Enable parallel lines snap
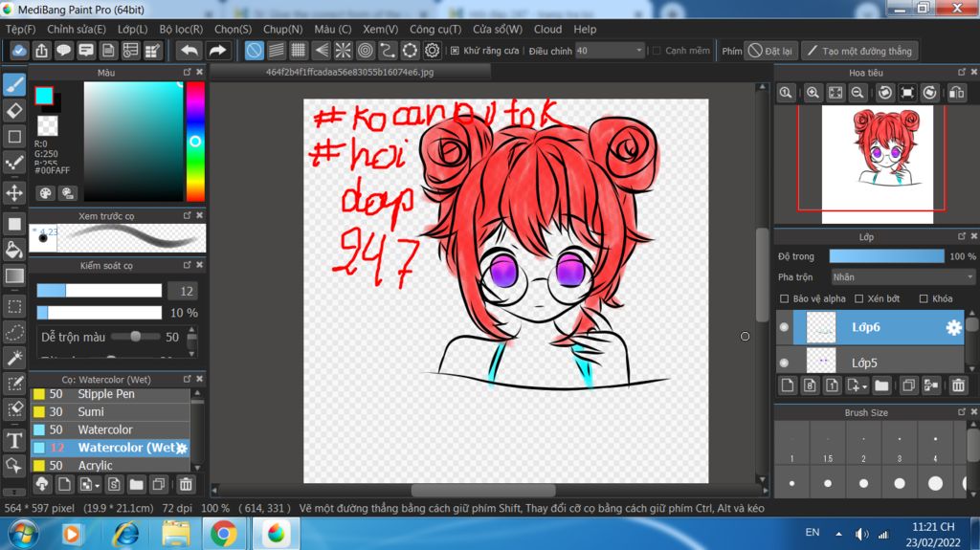This screenshot has width=980, height=550. (x=277, y=51)
